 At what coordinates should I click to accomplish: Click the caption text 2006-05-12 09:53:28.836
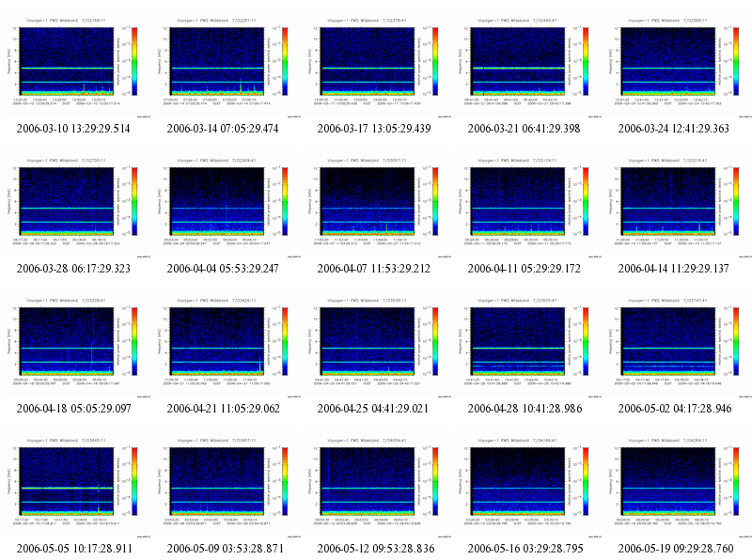pyautogui.click(x=376, y=549)
